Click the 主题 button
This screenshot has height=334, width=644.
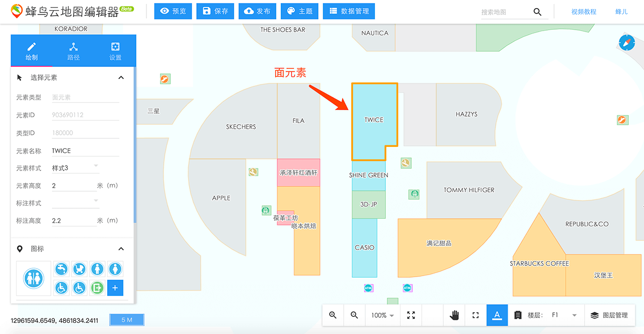pyautogui.click(x=300, y=11)
